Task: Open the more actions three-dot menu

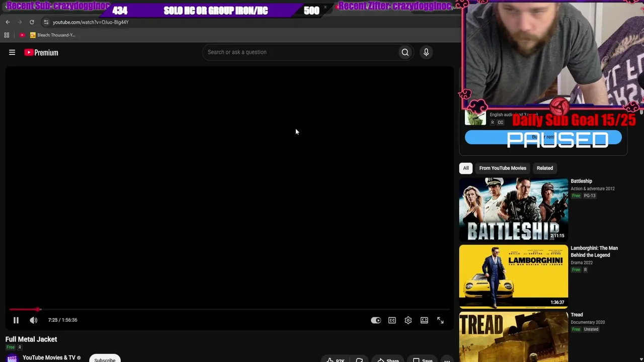Action: [x=447, y=360]
